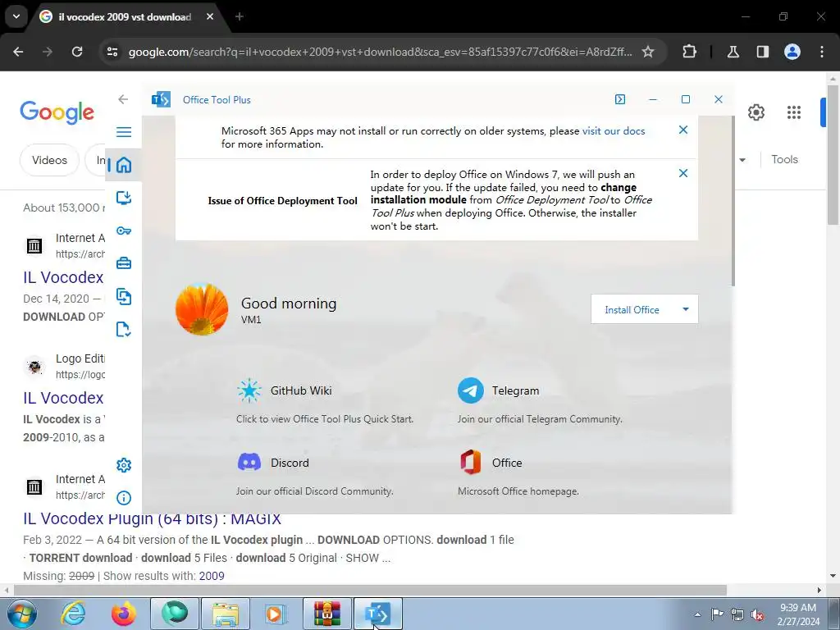Select the Videos filter on Google
Viewport: 840px width, 630px height.
click(49, 160)
